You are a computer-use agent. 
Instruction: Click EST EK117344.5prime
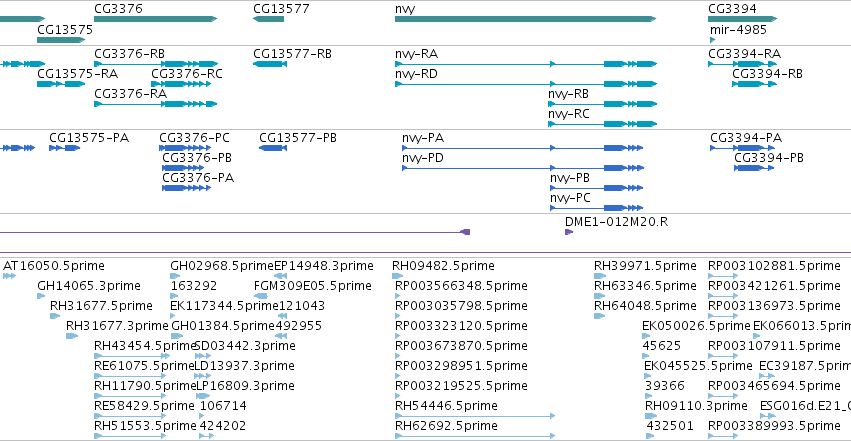(224, 306)
